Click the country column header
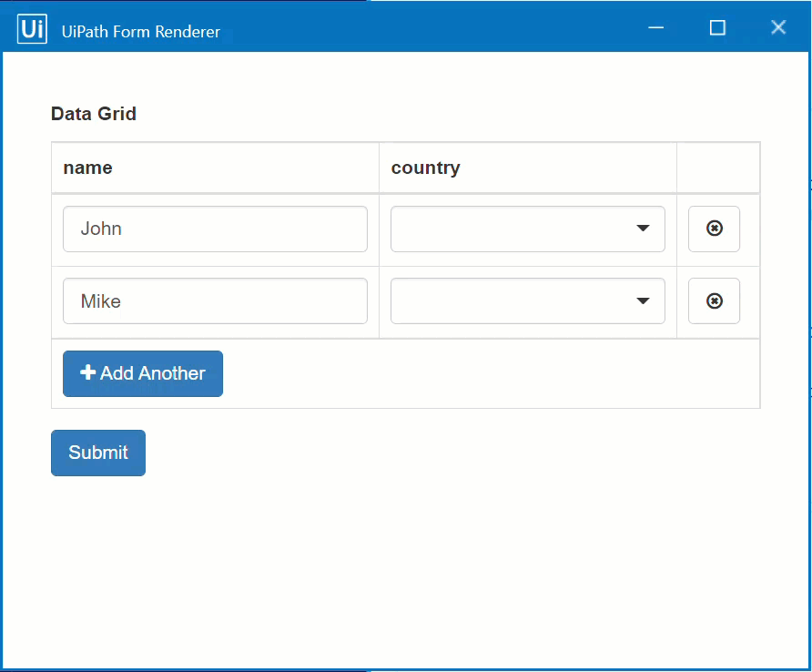Image resolution: width=812 pixels, height=672 pixels. (425, 168)
